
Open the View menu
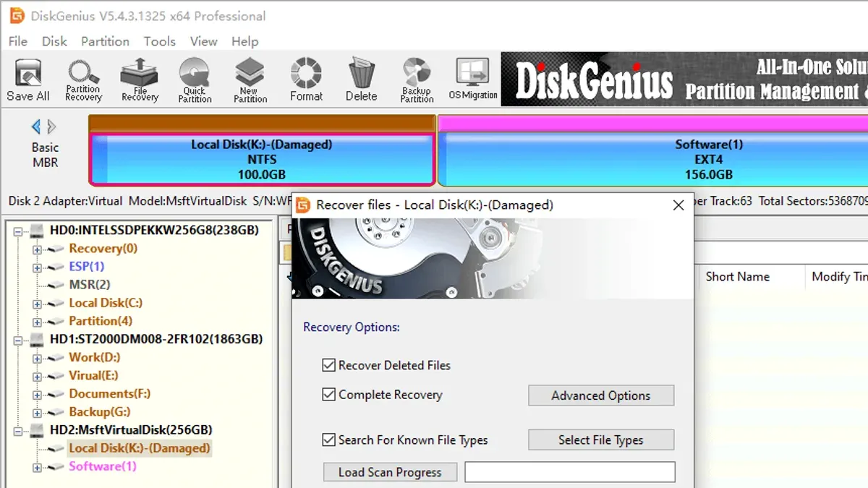point(203,41)
